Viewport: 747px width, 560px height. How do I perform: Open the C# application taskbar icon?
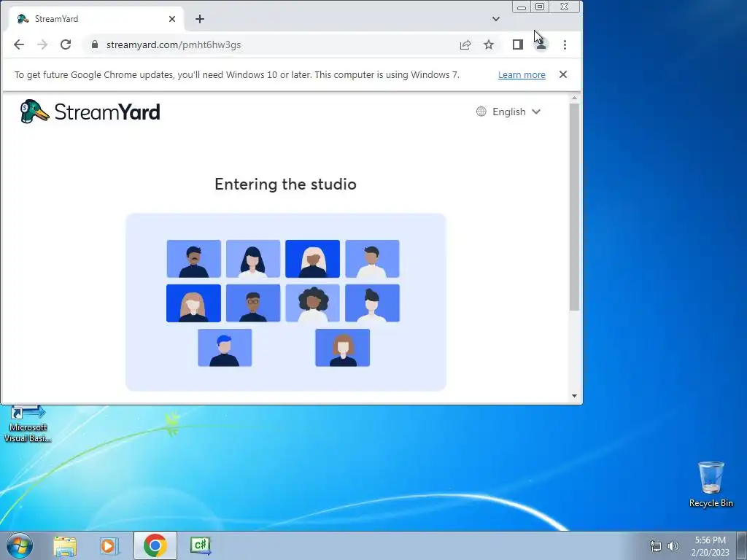201,545
